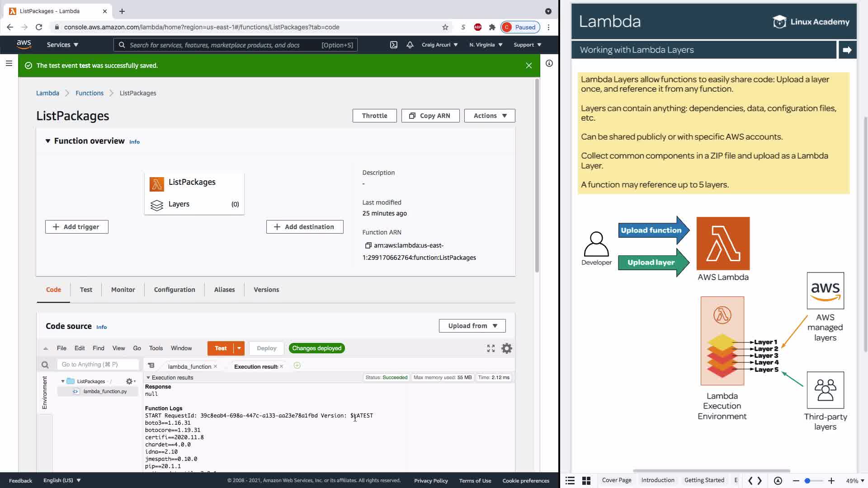Open the code editor settings gear
The width and height of the screenshot is (868, 488).
[507, 348]
